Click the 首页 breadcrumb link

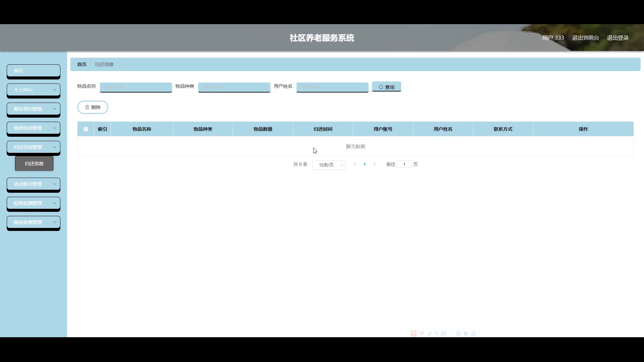coord(82,64)
